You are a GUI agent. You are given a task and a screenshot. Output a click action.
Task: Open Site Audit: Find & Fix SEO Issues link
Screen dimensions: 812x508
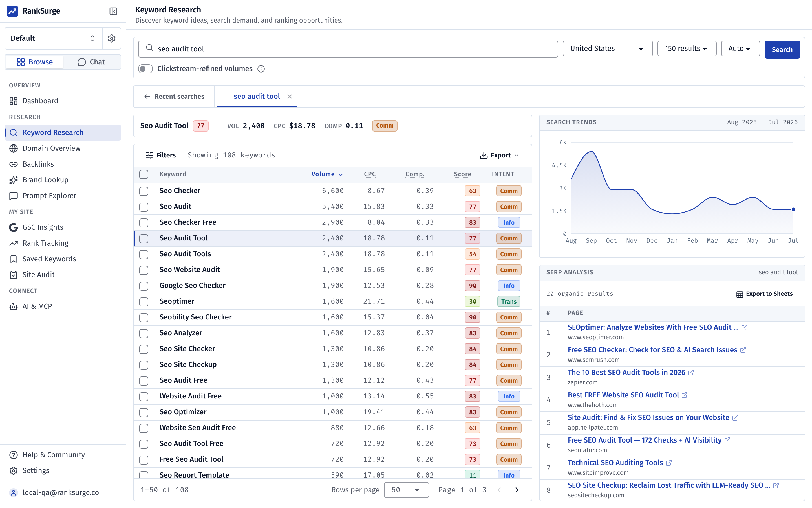(648, 417)
